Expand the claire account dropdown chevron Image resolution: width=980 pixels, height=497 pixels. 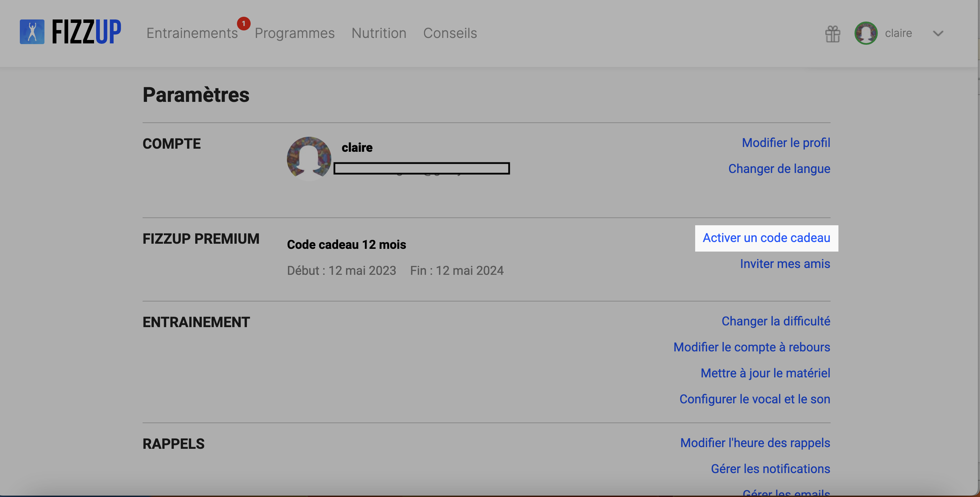(938, 33)
